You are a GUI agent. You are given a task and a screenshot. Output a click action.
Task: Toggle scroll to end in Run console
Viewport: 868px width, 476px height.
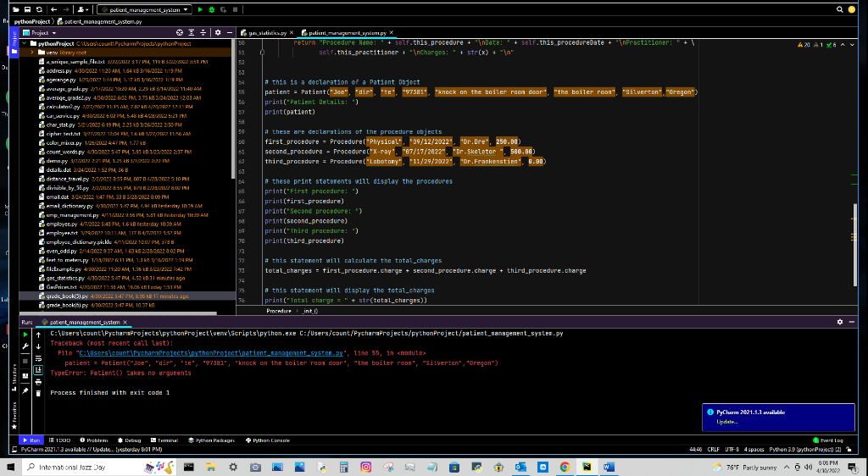pos(38,369)
